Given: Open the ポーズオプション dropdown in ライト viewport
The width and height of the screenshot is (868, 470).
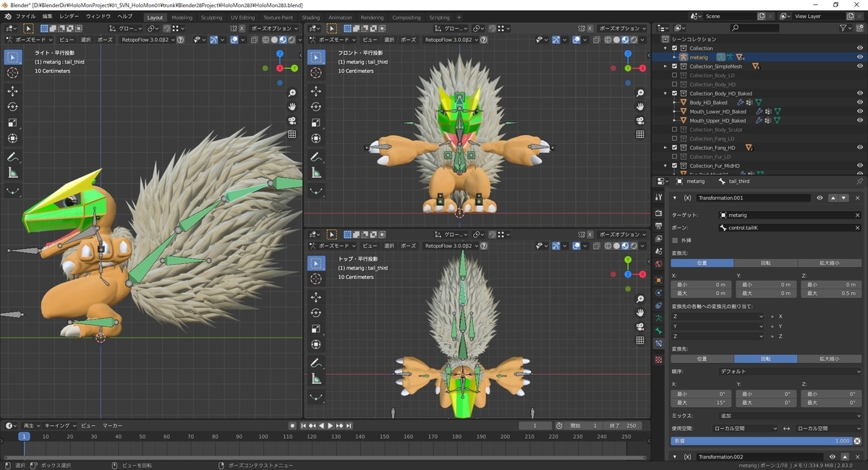Looking at the screenshot, I should (276, 28).
